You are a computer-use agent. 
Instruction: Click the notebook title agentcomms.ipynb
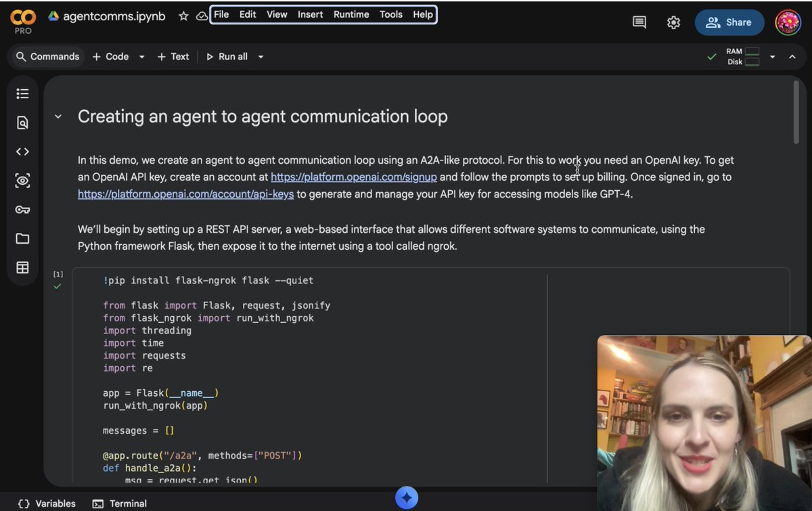pos(114,16)
